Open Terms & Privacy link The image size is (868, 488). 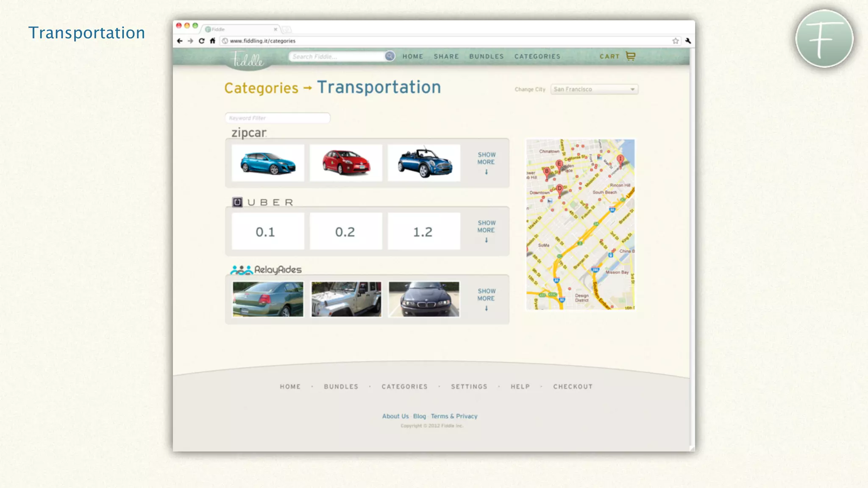click(454, 416)
